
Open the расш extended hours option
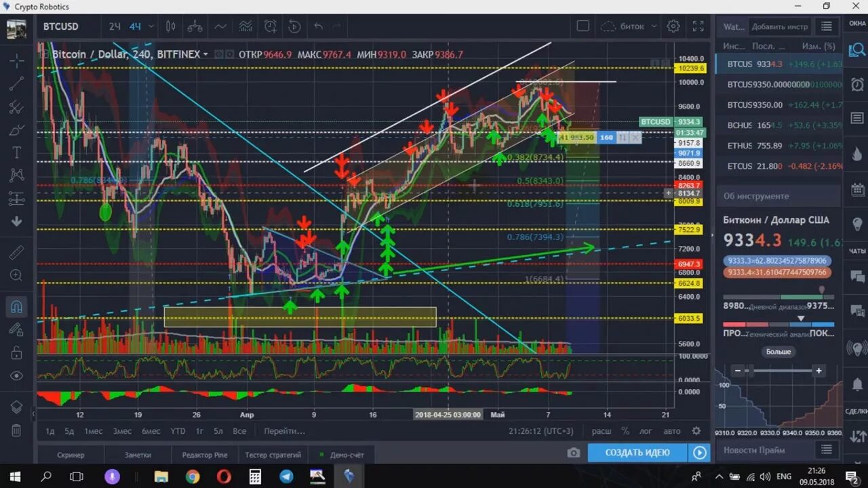click(601, 431)
